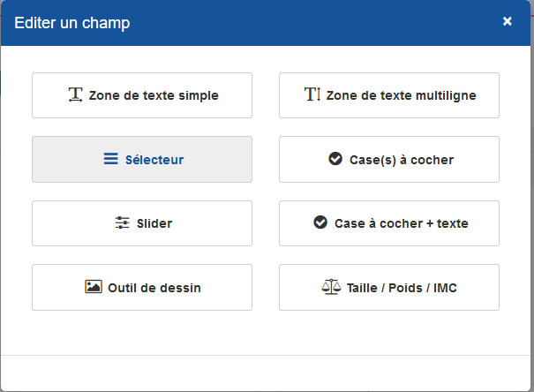The image size is (534, 392).
Task: Click the checkmark icon of Case à cocher + texte
Action: point(320,222)
